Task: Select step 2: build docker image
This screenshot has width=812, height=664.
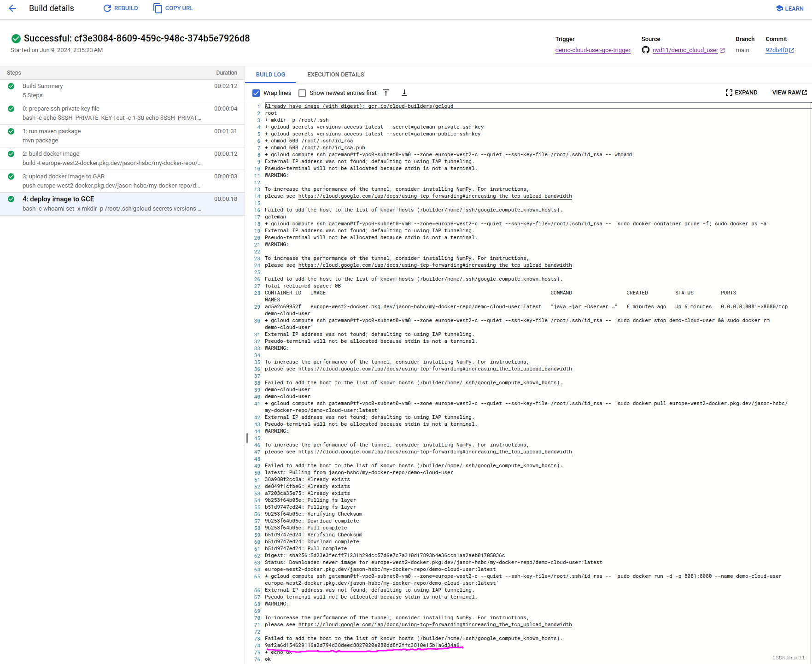Action: click(122, 159)
